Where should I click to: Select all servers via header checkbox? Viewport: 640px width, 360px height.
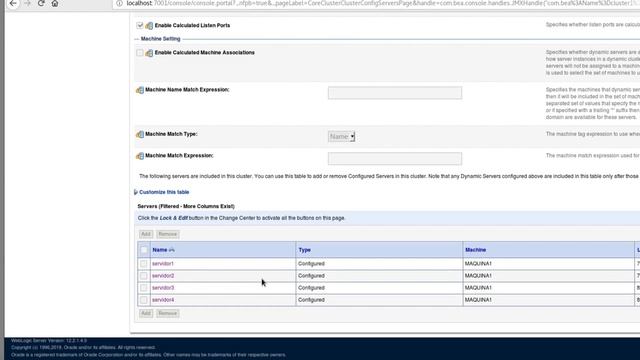(144, 250)
